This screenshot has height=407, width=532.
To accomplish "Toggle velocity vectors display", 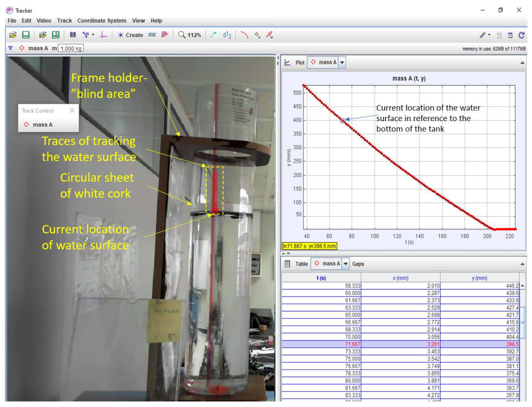I will [269, 35].
